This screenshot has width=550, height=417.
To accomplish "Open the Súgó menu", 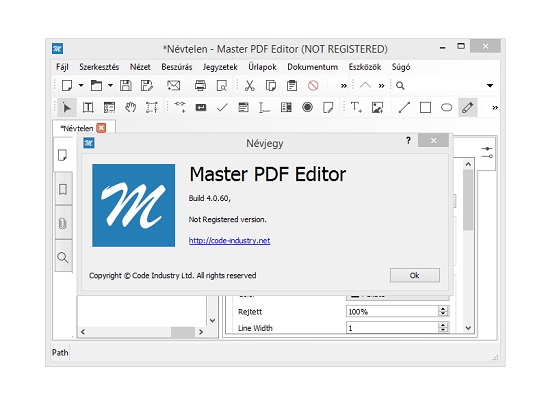I will [401, 67].
